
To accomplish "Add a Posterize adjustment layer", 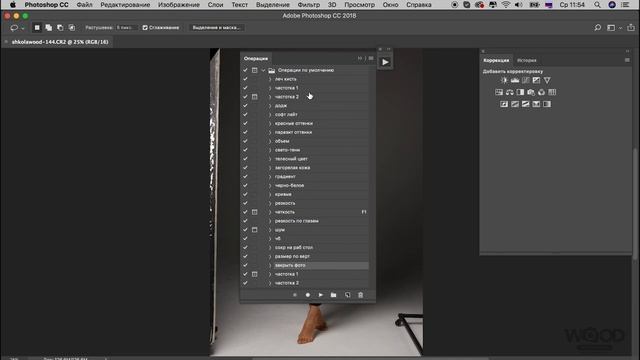I will click(x=515, y=104).
